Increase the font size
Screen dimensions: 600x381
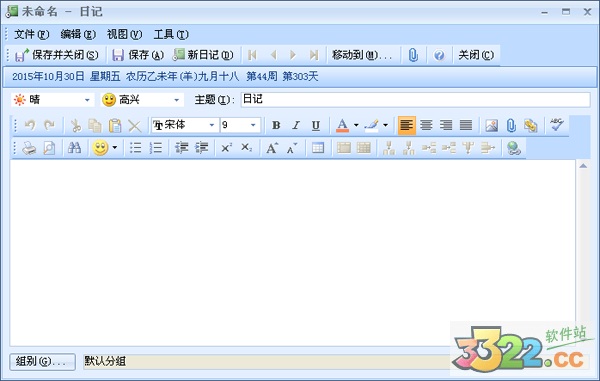pos(272,148)
